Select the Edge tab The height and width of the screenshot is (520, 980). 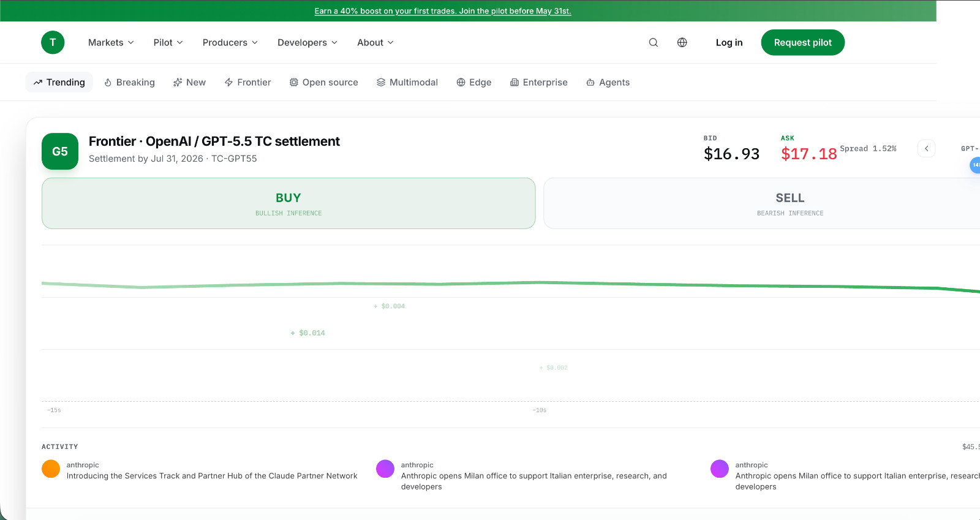pyautogui.click(x=474, y=82)
